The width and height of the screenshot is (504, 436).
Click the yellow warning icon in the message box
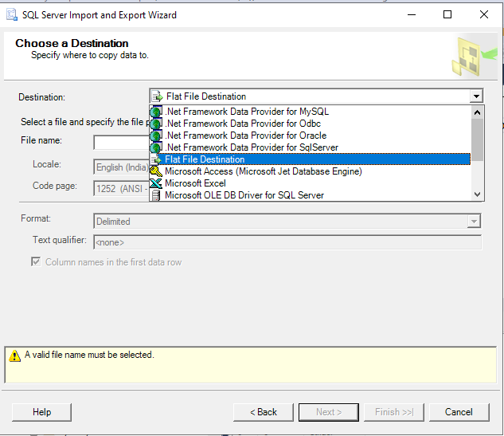(14, 355)
